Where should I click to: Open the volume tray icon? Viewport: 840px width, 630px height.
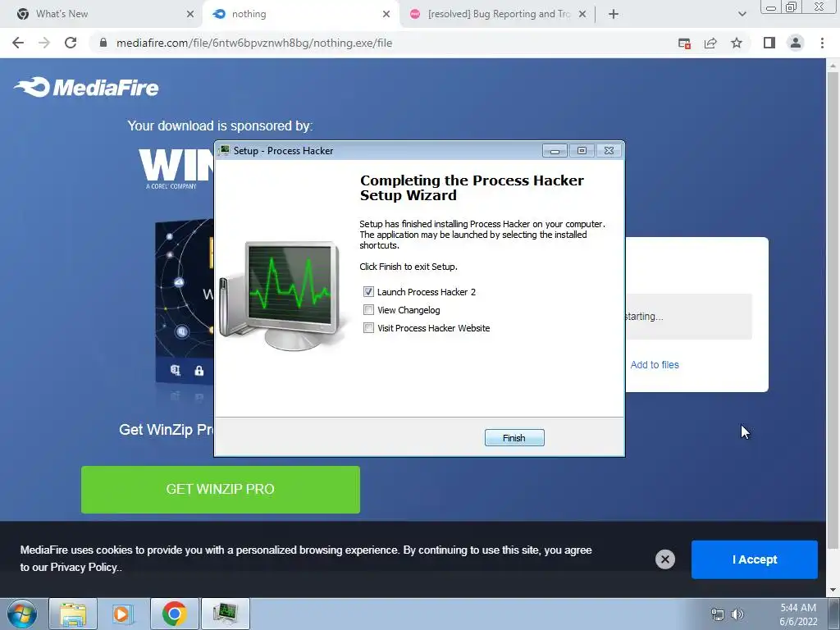[x=737, y=614]
